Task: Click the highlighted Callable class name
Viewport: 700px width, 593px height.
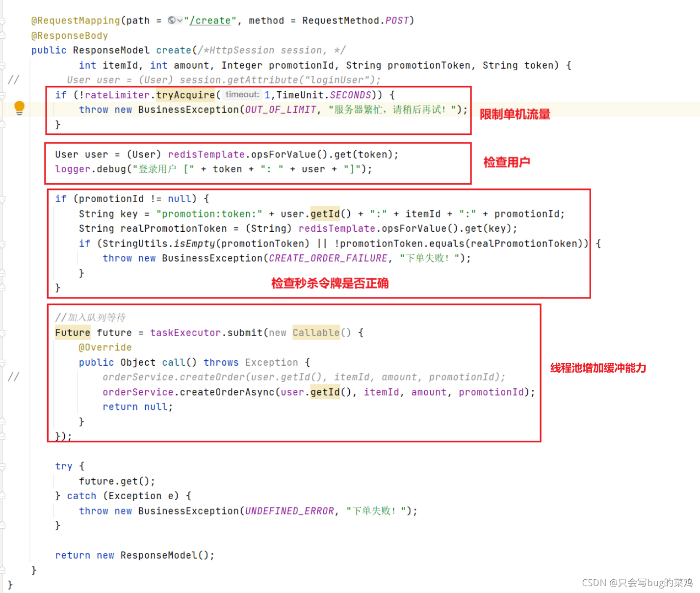Action: (x=316, y=333)
